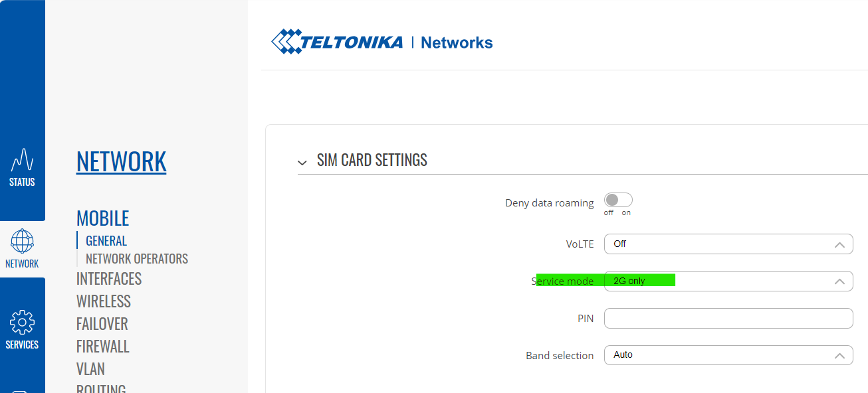
Task: Select the Failover menu item
Action: click(x=102, y=323)
